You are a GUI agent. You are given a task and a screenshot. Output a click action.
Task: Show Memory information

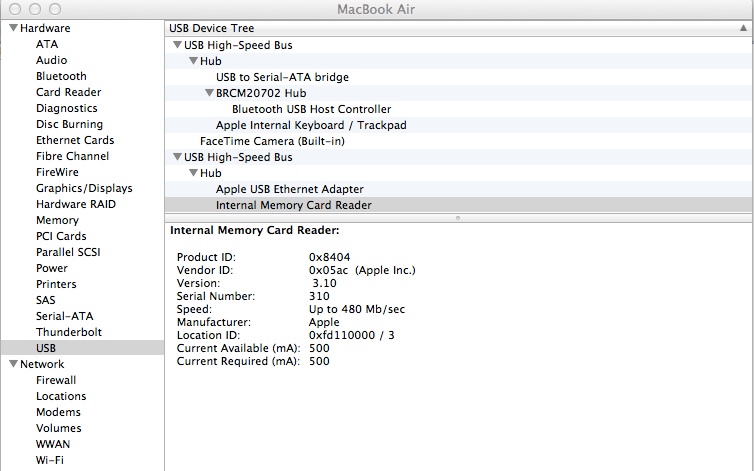pos(57,220)
